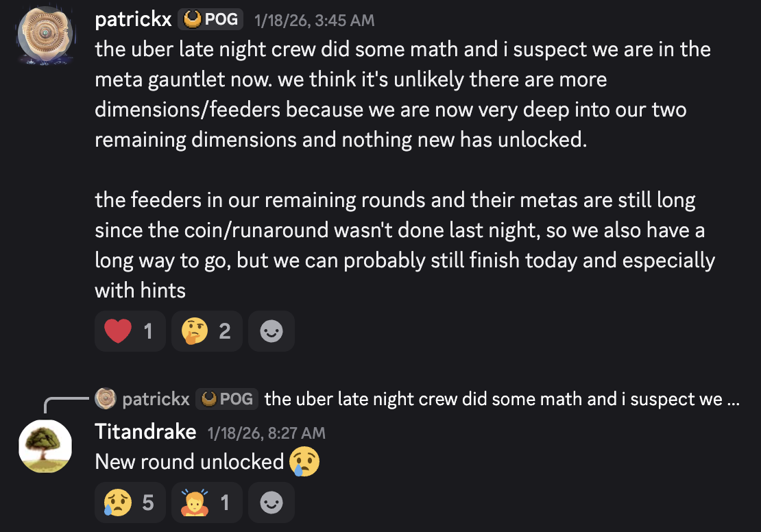Click the add reaction smiley icon below patrickx's message
Screen dimensions: 761x532
(271, 330)
